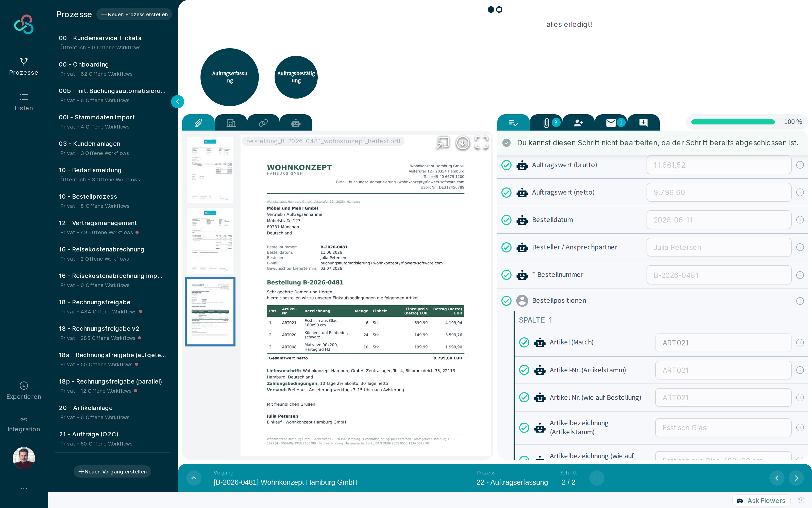Show info for Auftragswert (brutto)
The height and width of the screenshot is (508, 812).
coord(800,165)
